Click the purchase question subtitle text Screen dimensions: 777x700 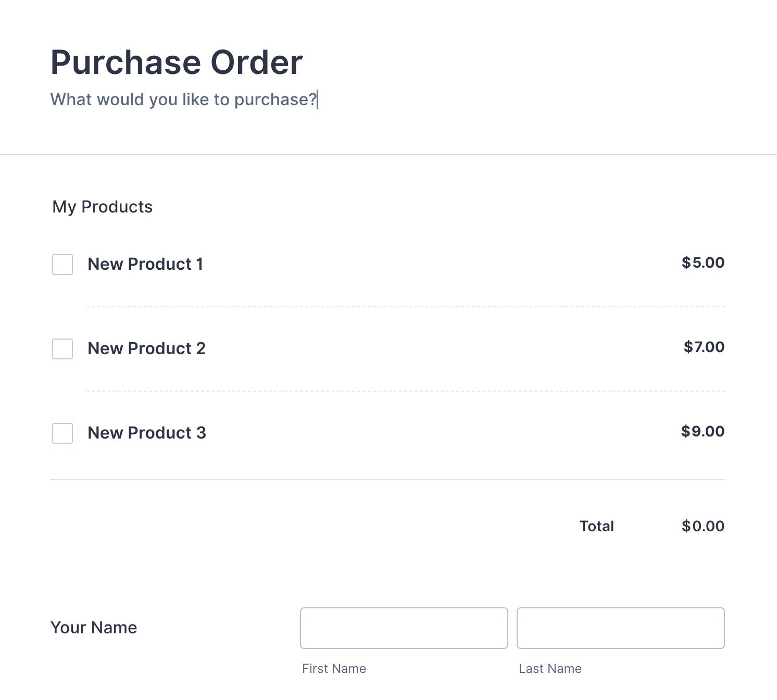point(183,99)
